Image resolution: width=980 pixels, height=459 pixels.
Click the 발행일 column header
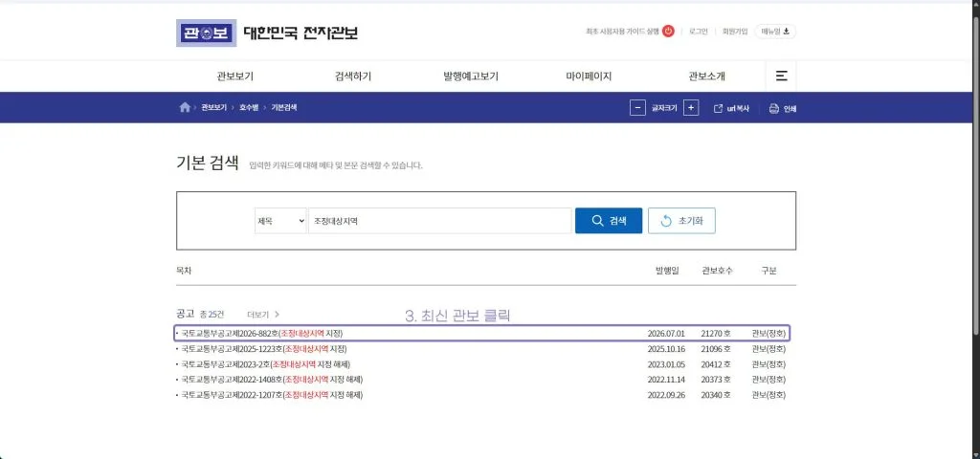667,271
